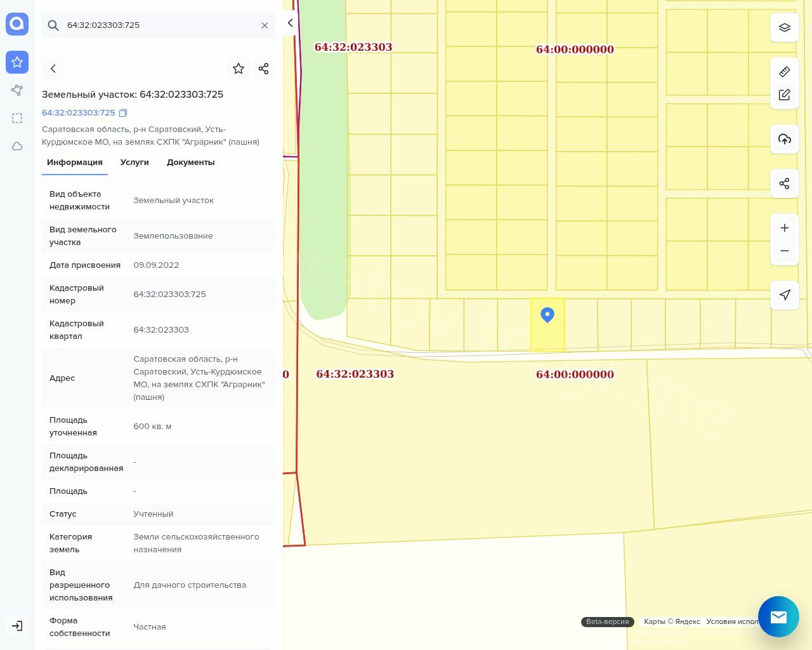Viewport: 812px width, 650px height.
Task: Activate the map drawing edit tool
Action: [x=784, y=95]
